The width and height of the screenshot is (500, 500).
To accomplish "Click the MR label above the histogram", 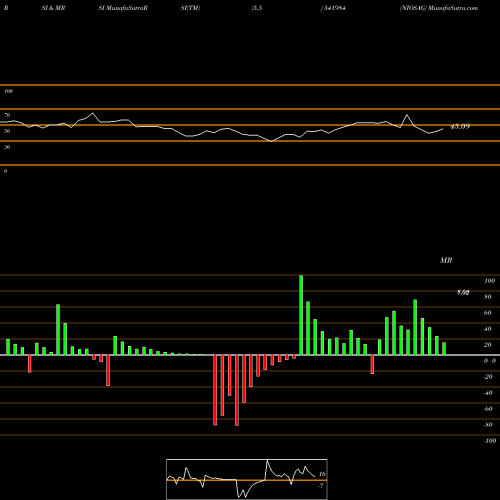I will [x=446, y=260].
